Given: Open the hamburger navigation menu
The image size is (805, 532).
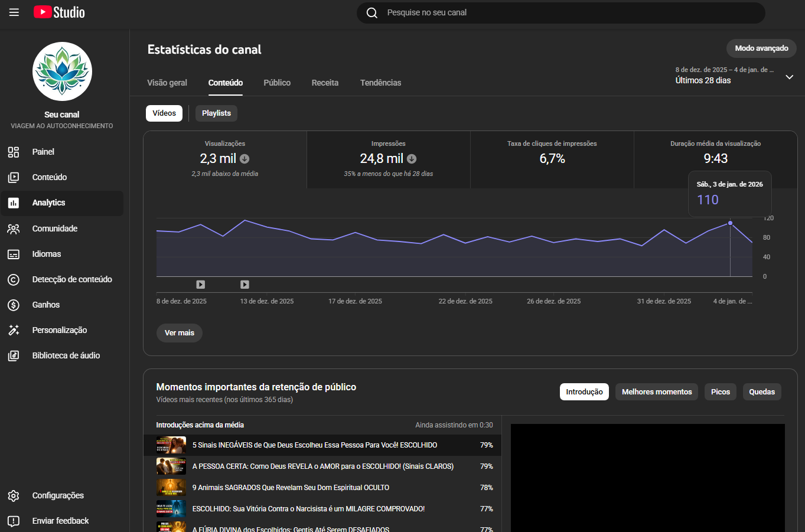Looking at the screenshot, I should tap(14, 12).
